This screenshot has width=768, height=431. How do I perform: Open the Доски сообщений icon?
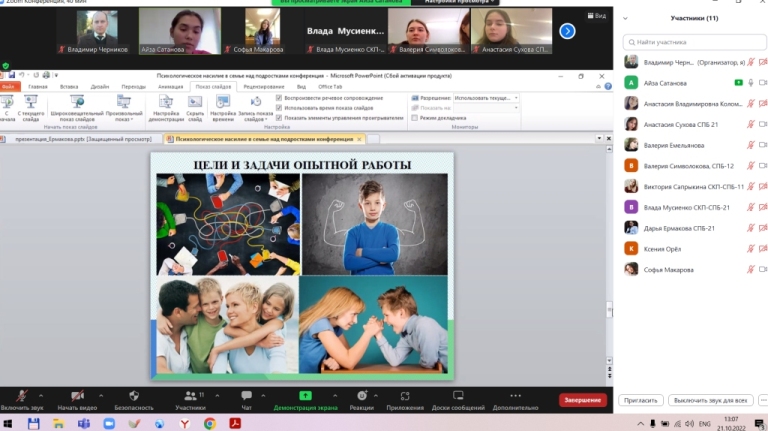458,395
